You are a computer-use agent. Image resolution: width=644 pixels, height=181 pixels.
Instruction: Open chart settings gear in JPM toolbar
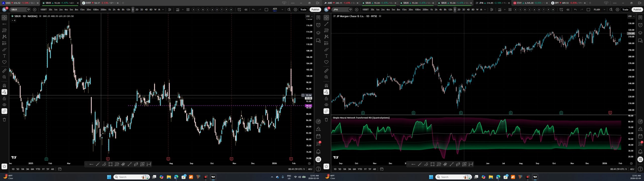(x=618, y=10)
